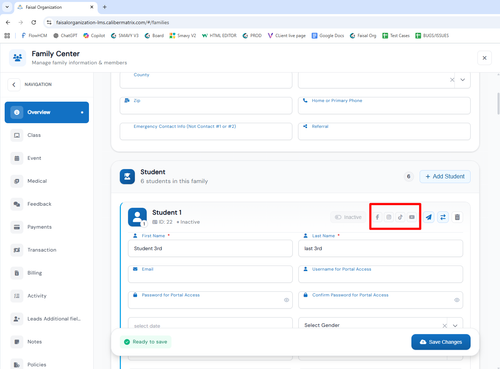Click the Password for Portal Access field
This screenshot has height=369, width=500.
pyautogui.click(x=210, y=300)
